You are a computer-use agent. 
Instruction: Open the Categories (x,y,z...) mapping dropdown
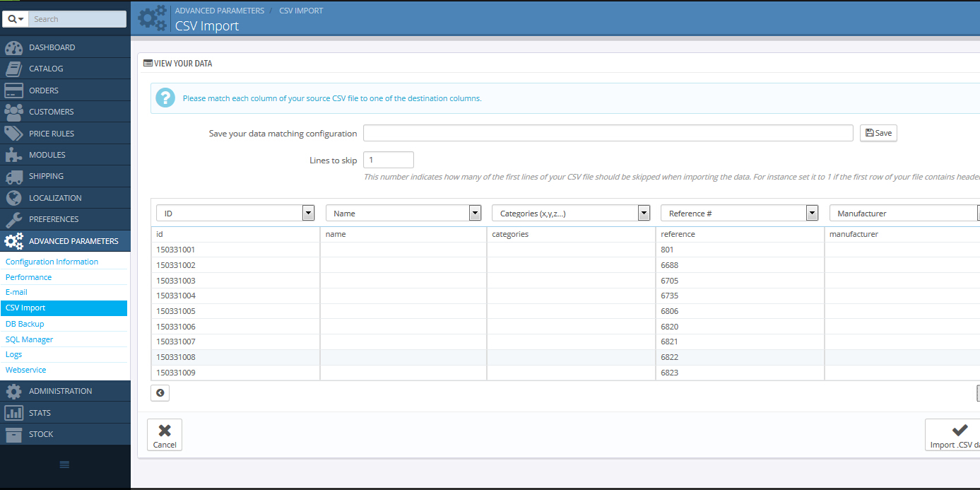(571, 214)
